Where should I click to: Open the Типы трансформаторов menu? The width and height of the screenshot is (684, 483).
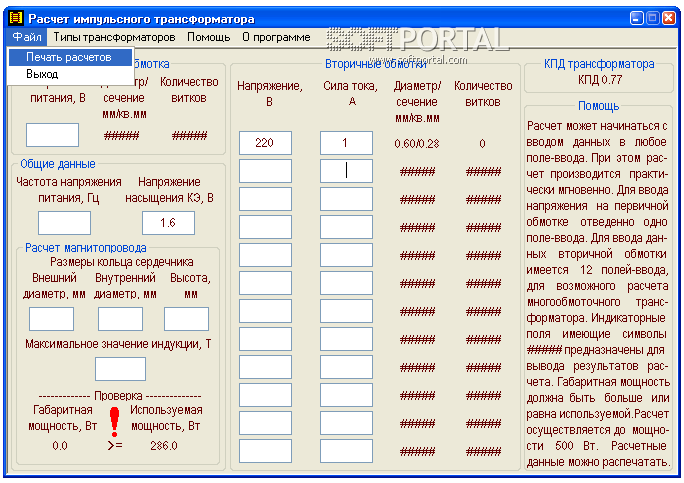pyautogui.click(x=114, y=37)
